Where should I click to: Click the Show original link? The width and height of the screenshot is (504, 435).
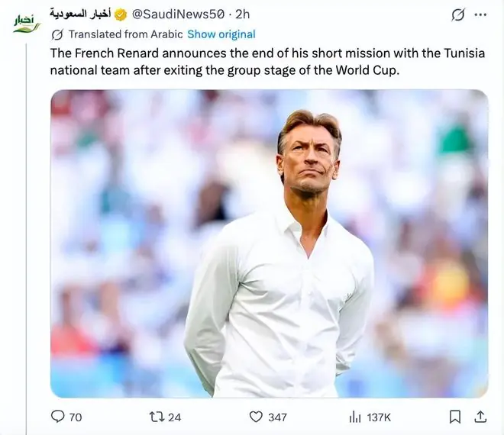[x=221, y=34]
